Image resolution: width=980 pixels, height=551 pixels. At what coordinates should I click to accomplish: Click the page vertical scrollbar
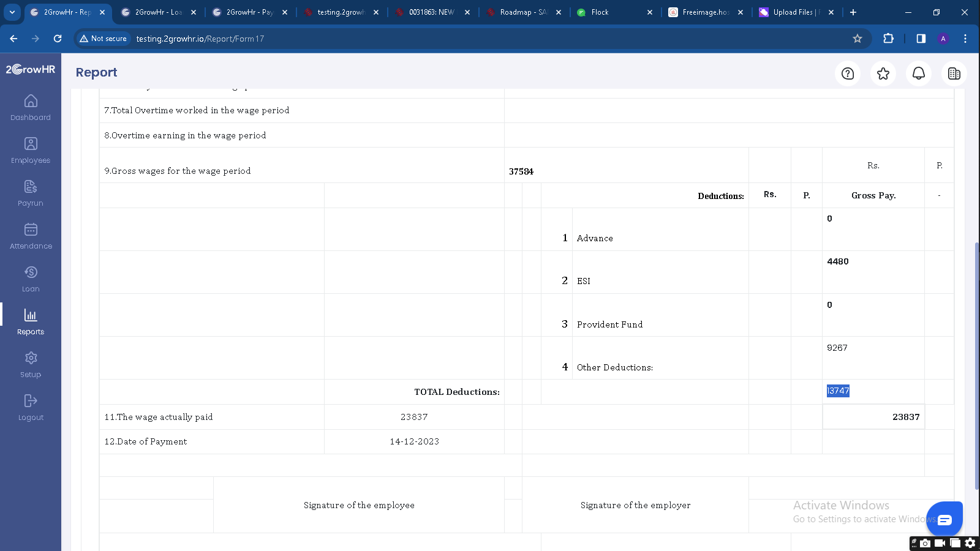pos(977,365)
